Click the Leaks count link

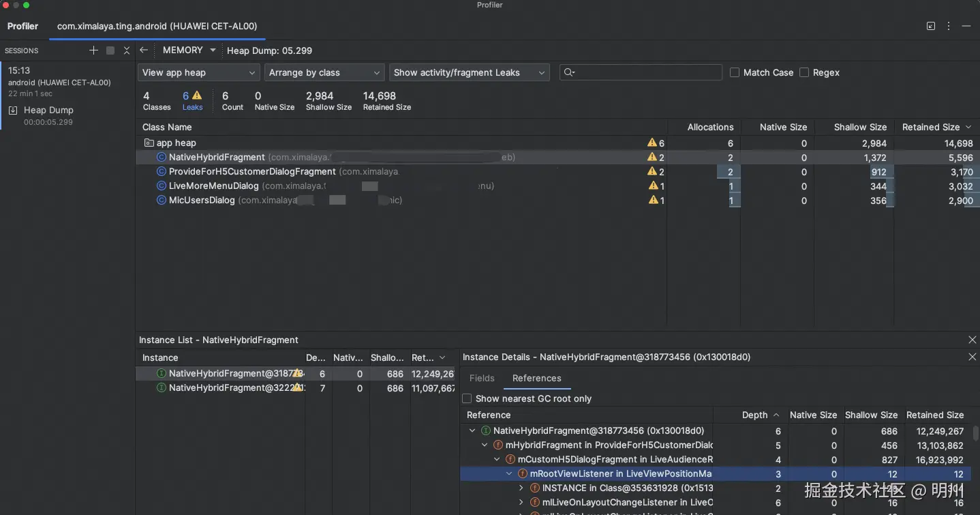click(192, 100)
